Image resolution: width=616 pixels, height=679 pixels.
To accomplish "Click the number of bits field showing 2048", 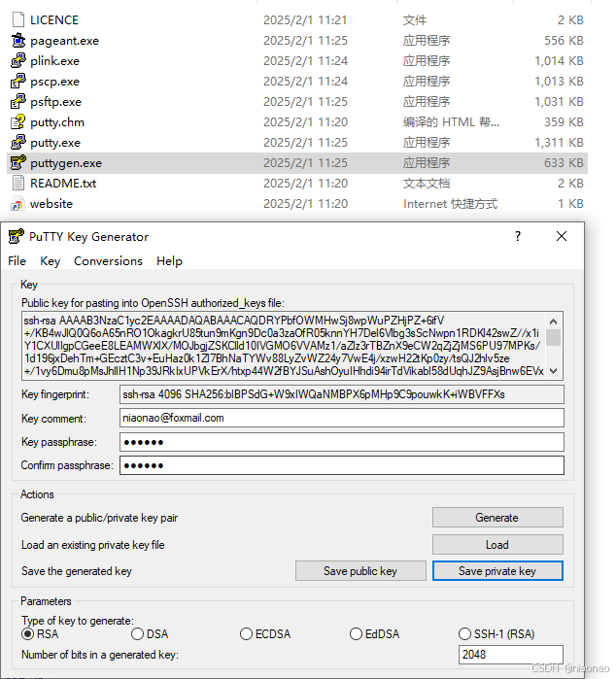I will [x=511, y=655].
